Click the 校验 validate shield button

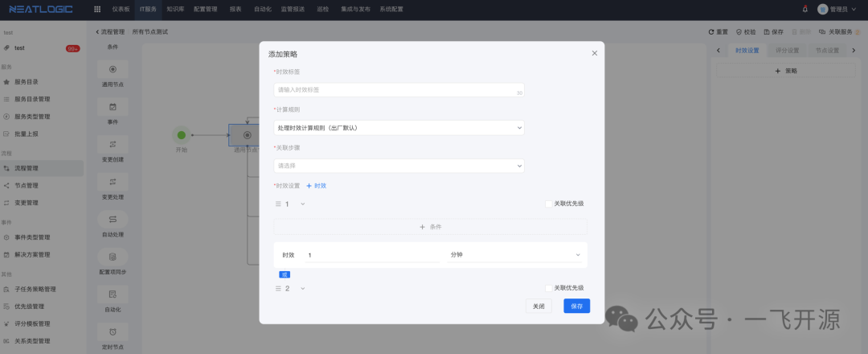(746, 32)
